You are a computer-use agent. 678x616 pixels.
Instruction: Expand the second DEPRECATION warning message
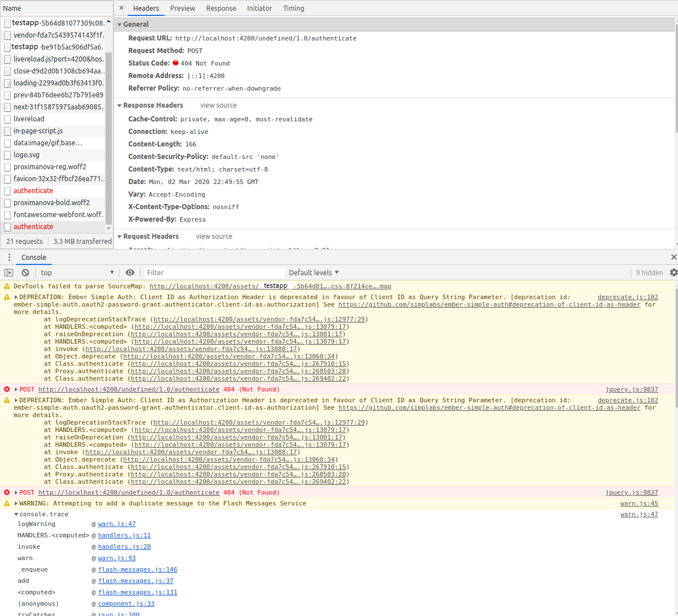click(x=16, y=401)
